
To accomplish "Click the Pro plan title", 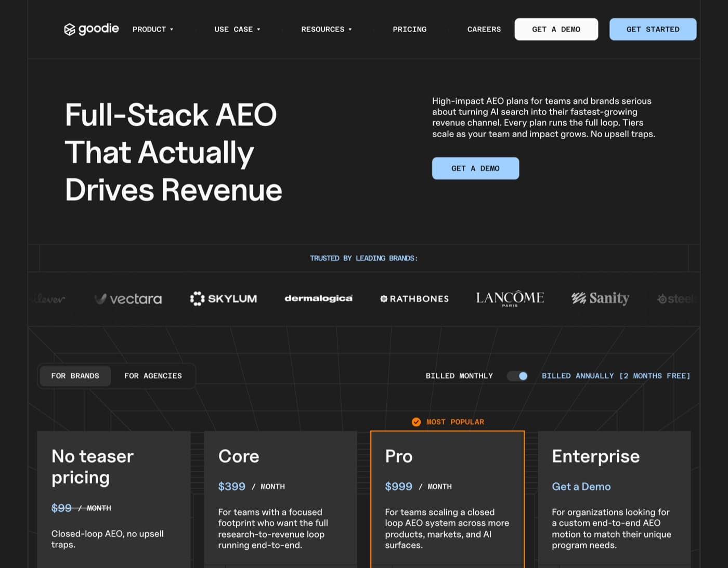I will (x=399, y=456).
